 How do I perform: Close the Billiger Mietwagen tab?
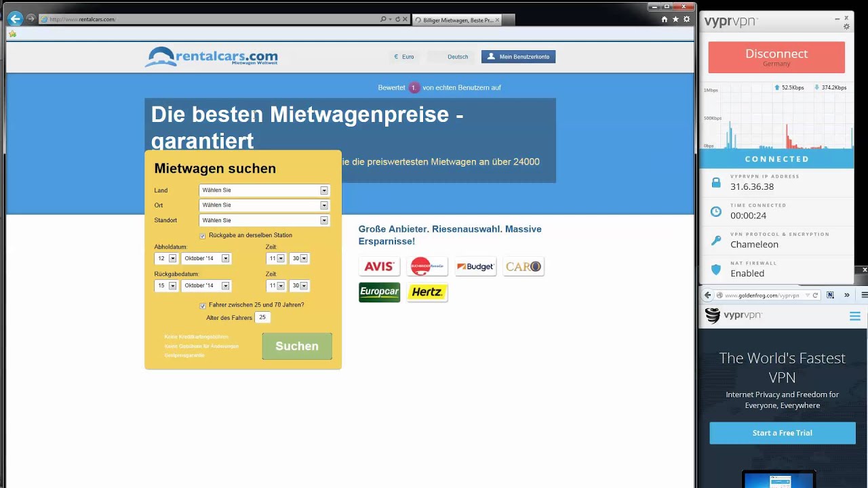coord(497,20)
